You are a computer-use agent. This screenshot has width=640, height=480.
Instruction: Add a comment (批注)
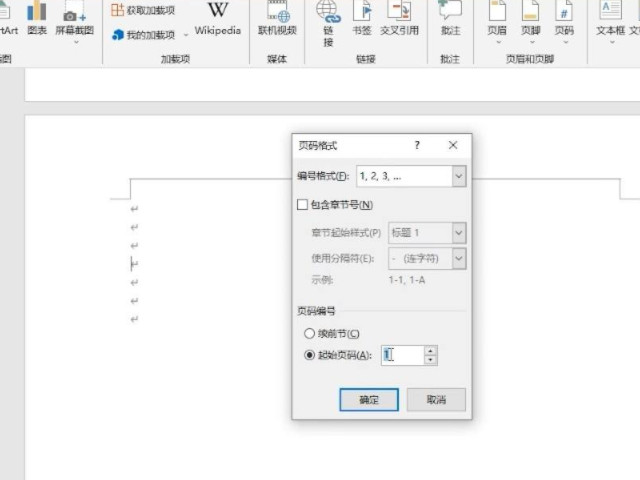click(450, 18)
